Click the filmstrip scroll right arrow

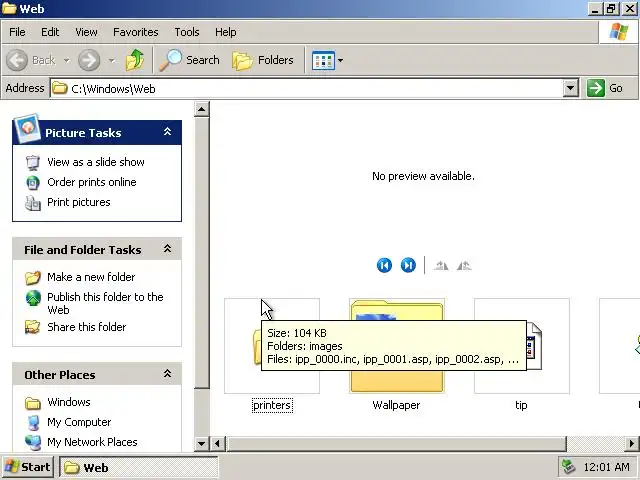[632, 444]
